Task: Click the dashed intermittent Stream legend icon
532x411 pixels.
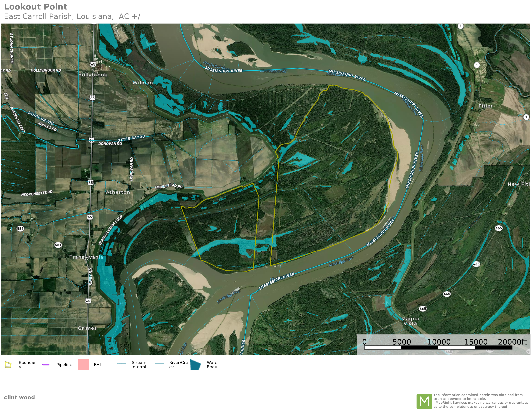Action: coord(121,364)
